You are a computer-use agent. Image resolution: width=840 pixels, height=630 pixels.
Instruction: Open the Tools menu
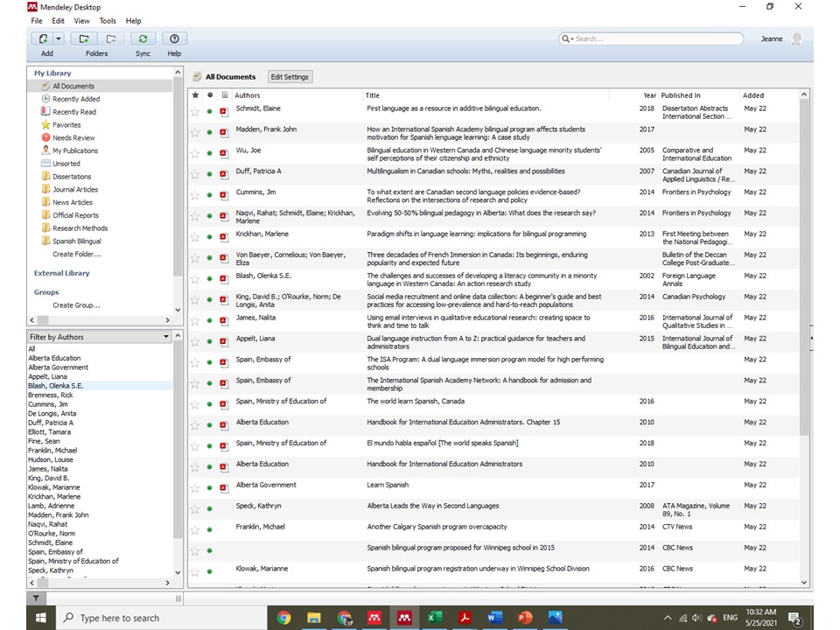pos(107,21)
